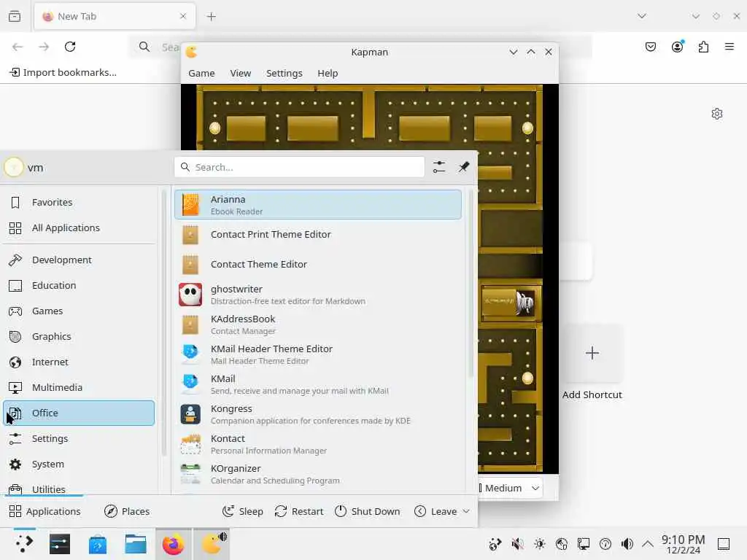Launch Kongress conference companion

(318, 414)
